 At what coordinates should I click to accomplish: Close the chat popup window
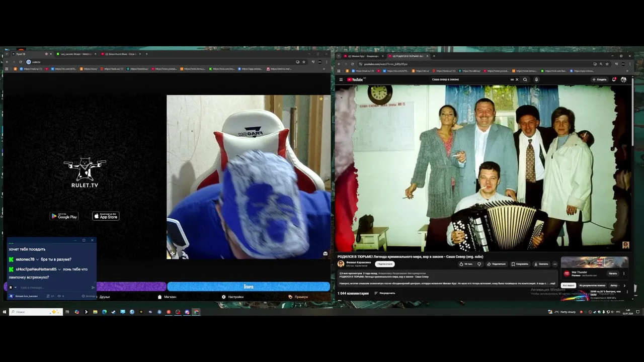tap(92, 240)
